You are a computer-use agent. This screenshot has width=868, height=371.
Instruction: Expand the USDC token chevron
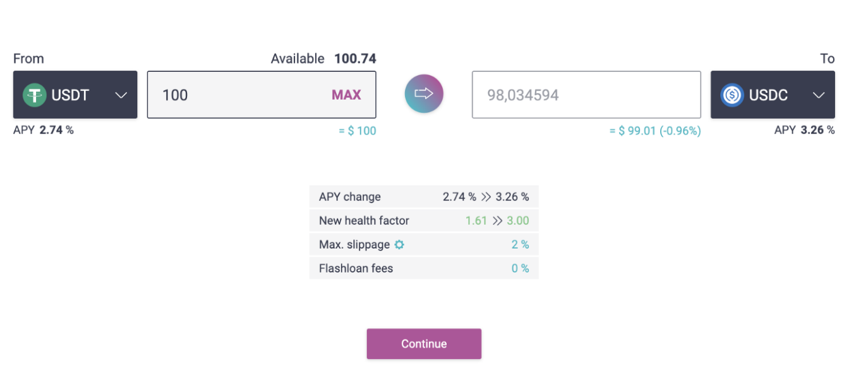click(819, 95)
